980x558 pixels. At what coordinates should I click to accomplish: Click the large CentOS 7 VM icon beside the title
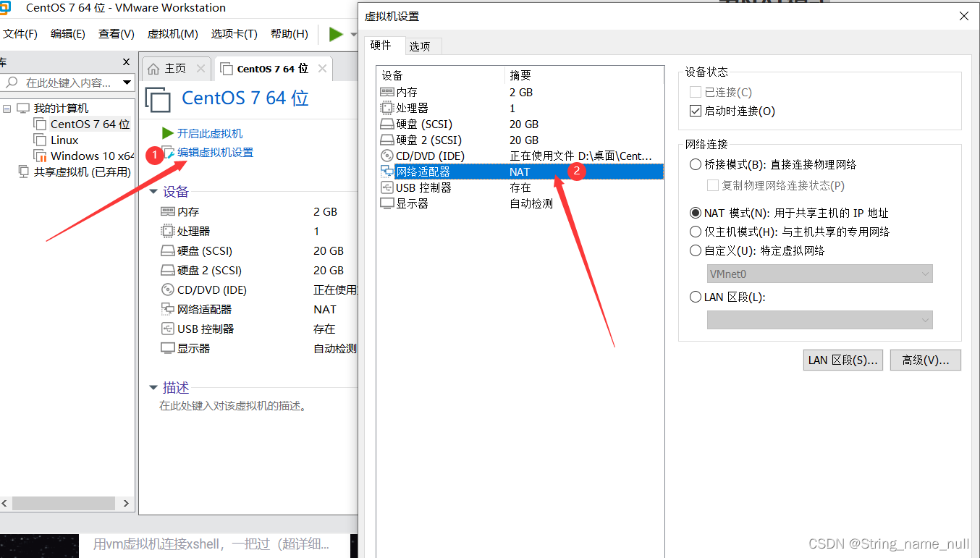159,99
